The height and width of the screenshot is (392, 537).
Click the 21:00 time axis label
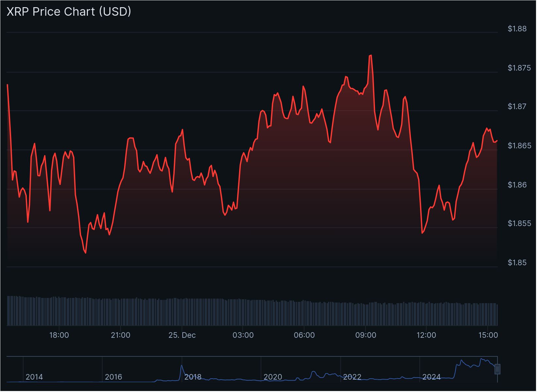[x=121, y=335]
